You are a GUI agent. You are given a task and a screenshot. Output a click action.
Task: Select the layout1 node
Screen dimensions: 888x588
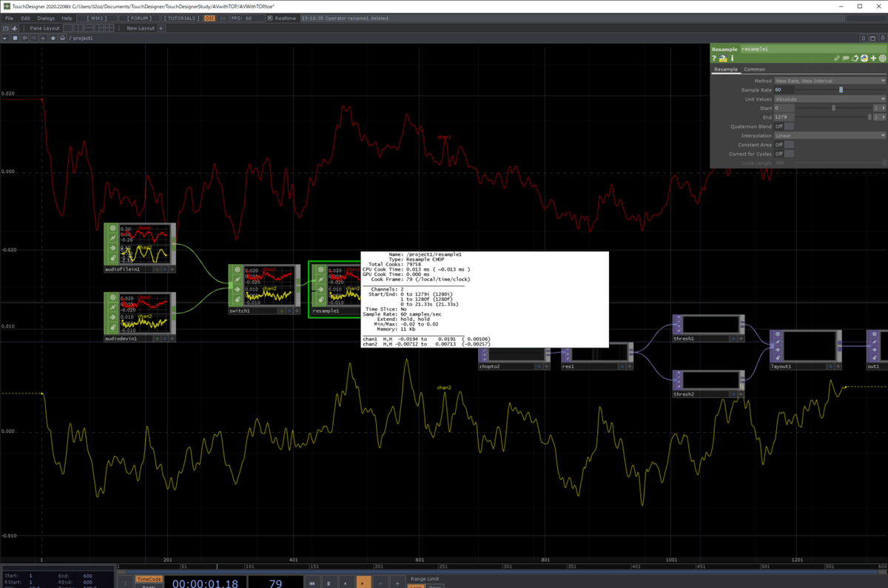806,349
